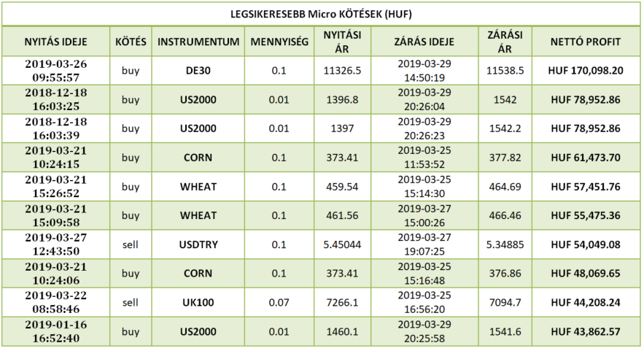Click the closing price 5.34885 cell
Image resolution: width=644 pixels, height=351 pixels.
pyautogui.click(x=504, y=244)
